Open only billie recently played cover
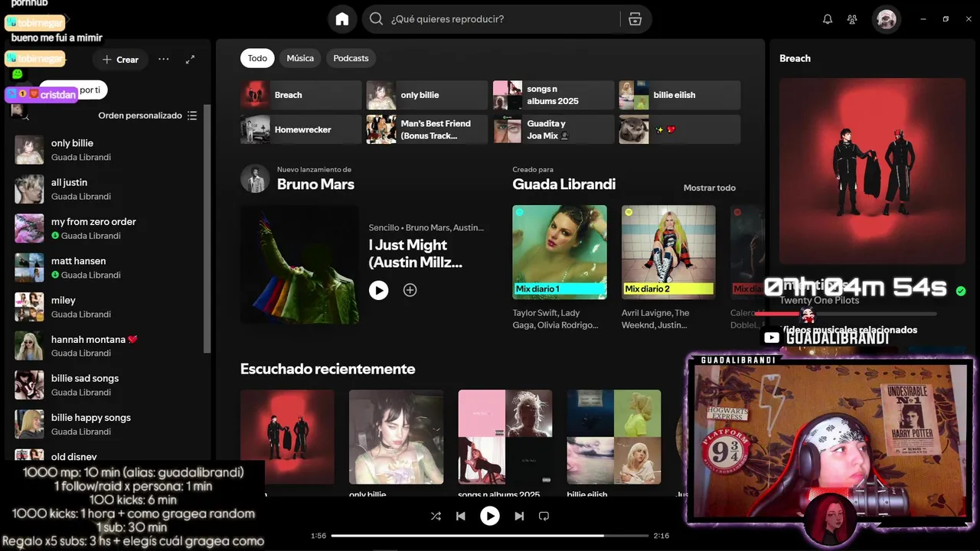The height and width of the screenshot is (551, 980). click(x=396, y=437)
